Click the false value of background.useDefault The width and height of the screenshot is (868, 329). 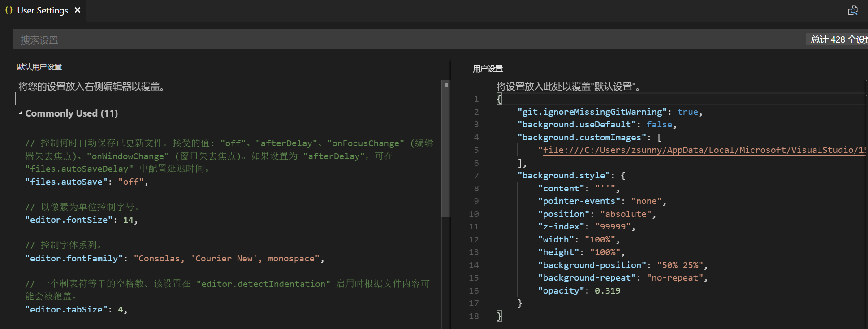pyautogui.click(x=659, y=124)
